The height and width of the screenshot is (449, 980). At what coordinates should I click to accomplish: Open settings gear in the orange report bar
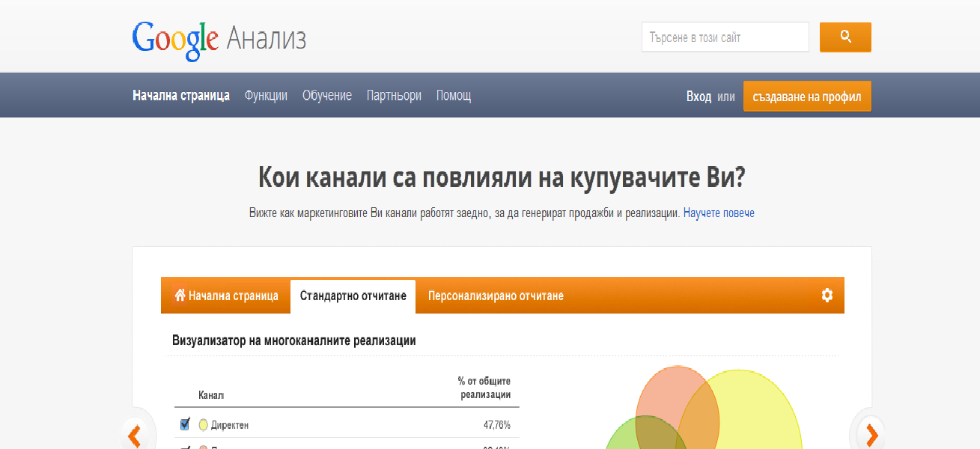point(827,295)
